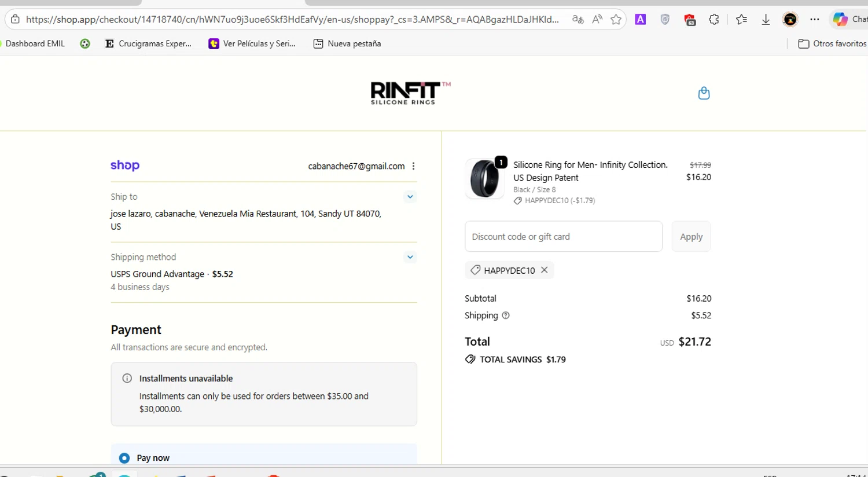Click the browser address bar URL
Viewport: 868px width, 477px height.
click(x=292, y=19)
